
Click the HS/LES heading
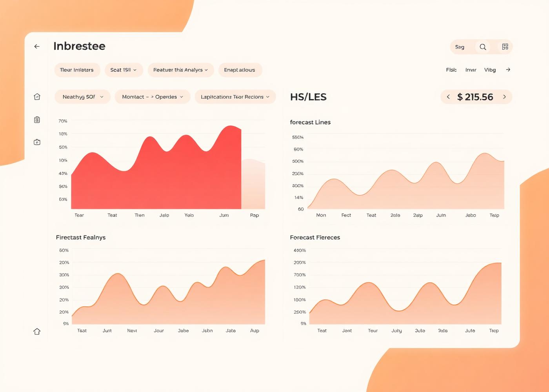pyautogui.click(x=308, y=97)
